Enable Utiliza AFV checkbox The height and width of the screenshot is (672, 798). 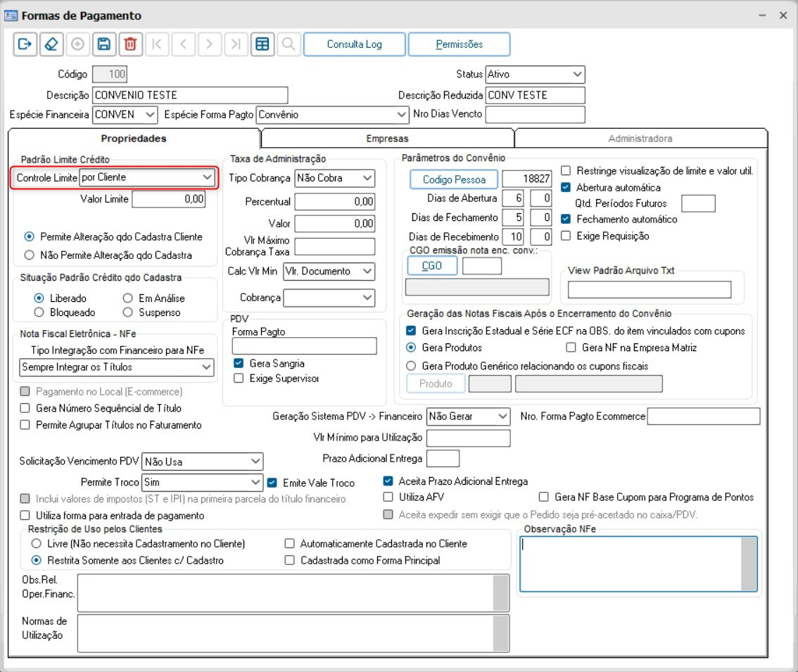point(388,497)
